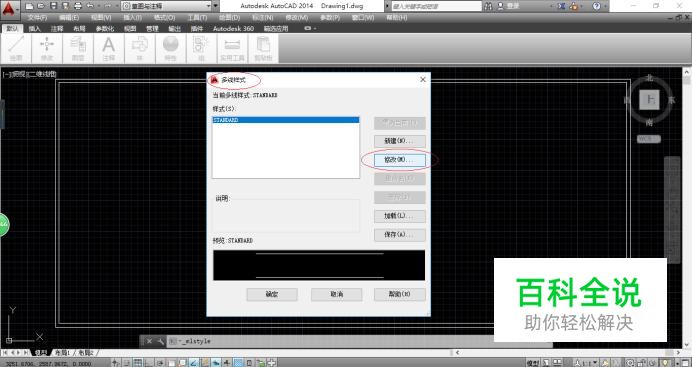Open the 绘图(D) menu
The height and width of the screenshot is (367, 692).
pos(229,18)
